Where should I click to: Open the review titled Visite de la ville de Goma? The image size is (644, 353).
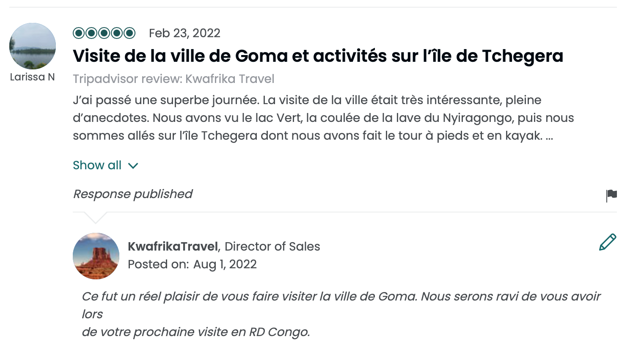(318, 56)
